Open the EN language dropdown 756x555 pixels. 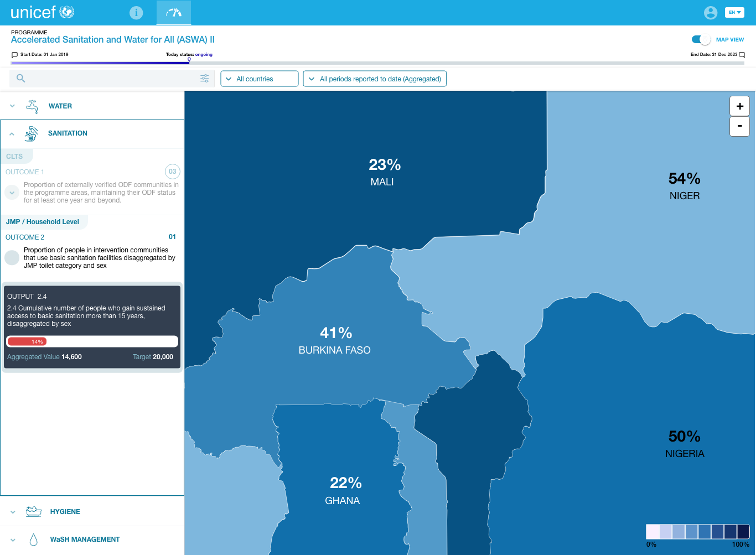pyautogui.click(x=734, y=12)
